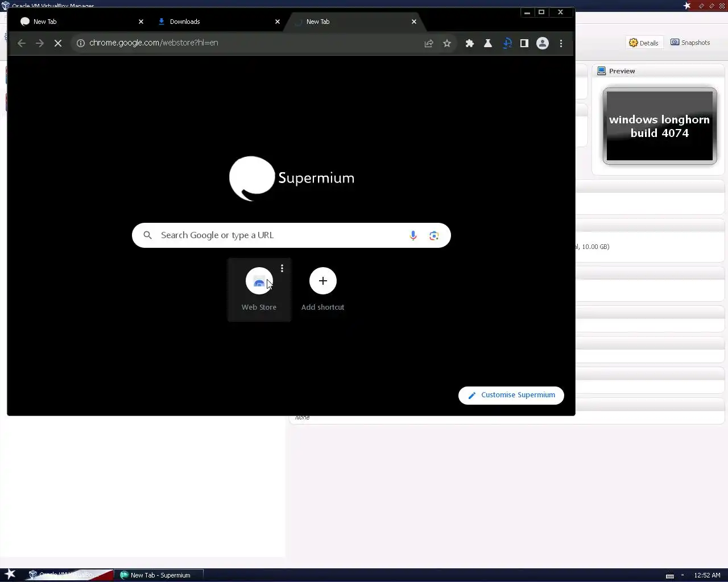Click the Details button in VirtualBox Manager
Image resolution: width=728 pixels, height=582 pixels.
(644, 43)
